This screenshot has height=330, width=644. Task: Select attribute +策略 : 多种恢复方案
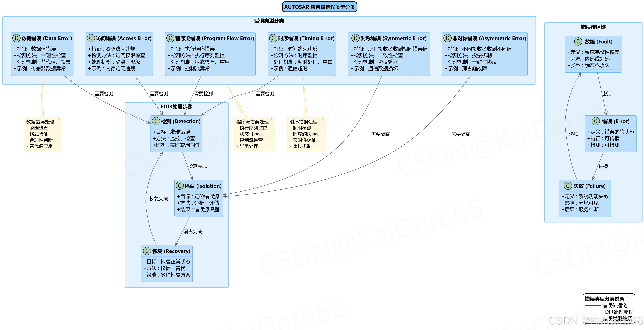click(x=167, y=275)
